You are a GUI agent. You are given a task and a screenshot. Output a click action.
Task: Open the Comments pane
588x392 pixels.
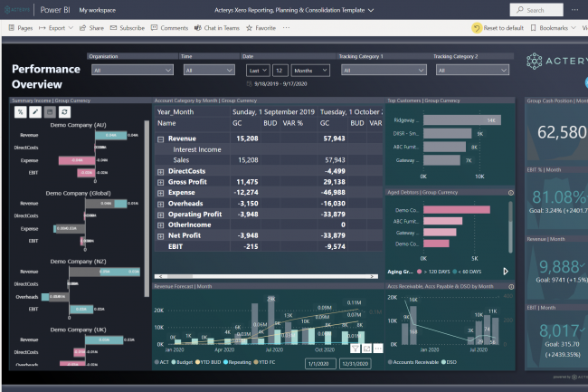tap(169, 28)
